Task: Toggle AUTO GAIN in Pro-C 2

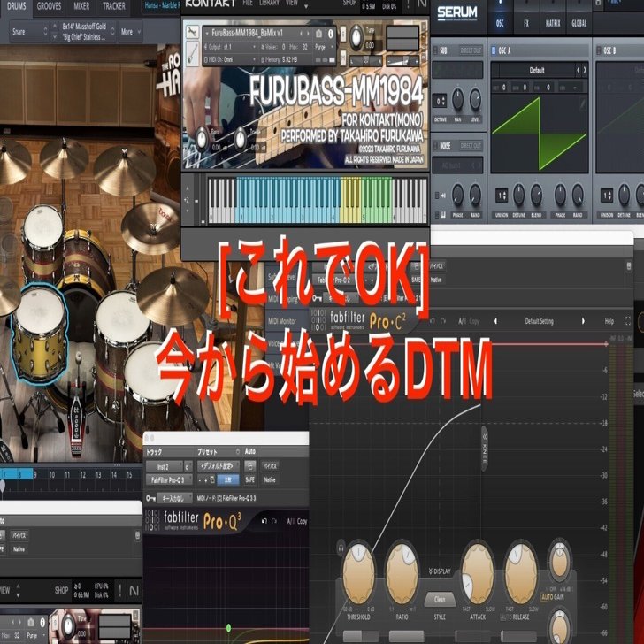Action: (552, 597)
